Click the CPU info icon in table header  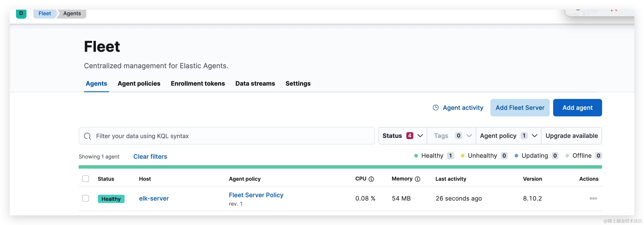click(x=371, y=179)
